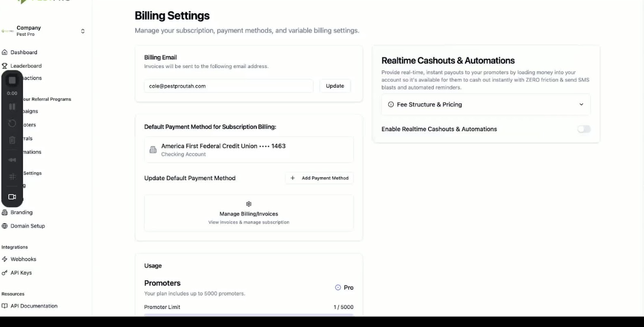
Task: Click the API Documentation book icon
Action: (x=5, y=306)
